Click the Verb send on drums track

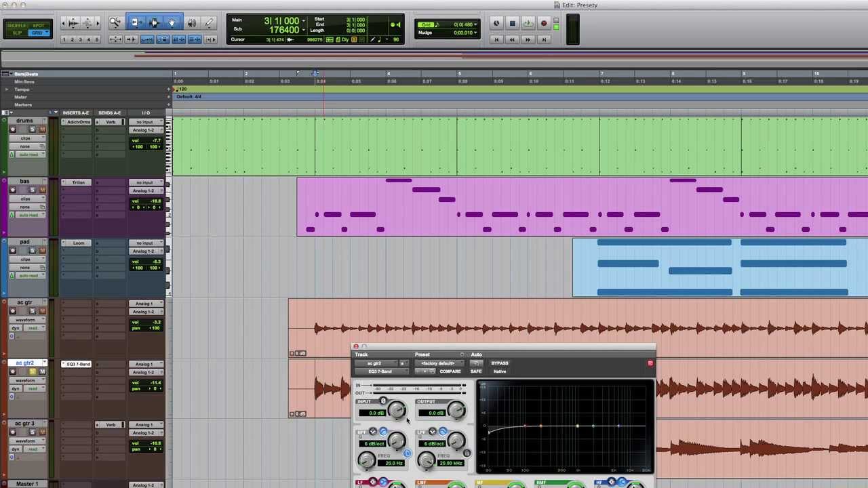click(111, 122)
